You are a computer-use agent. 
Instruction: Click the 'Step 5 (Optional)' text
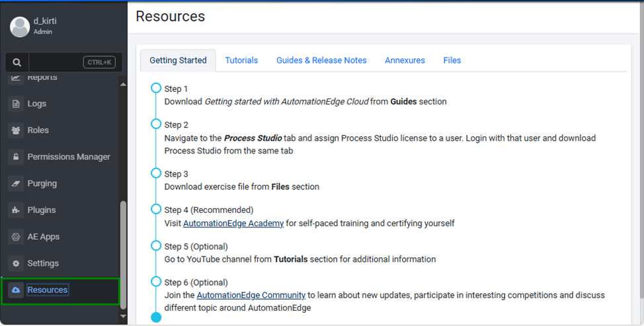196,247
